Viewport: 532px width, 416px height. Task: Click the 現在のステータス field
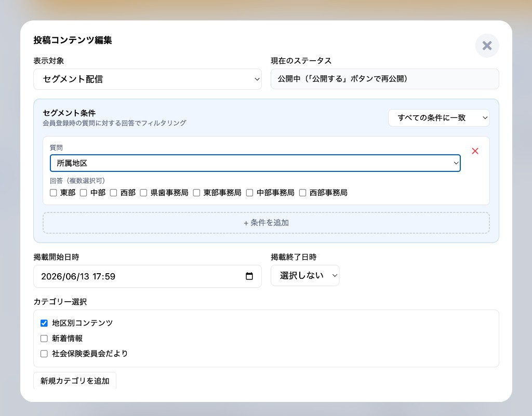point(385,79)
